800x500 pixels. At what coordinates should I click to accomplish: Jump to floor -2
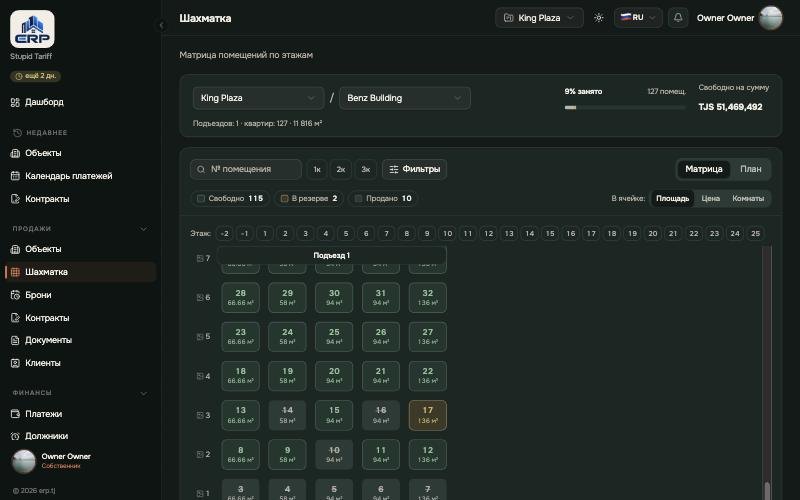tap(224, 234)
